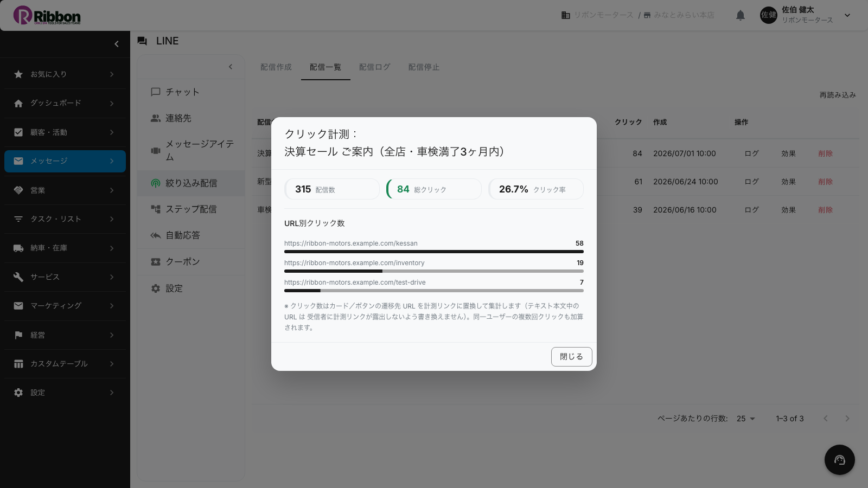Click the 連絡先 contacts icon

156,118
